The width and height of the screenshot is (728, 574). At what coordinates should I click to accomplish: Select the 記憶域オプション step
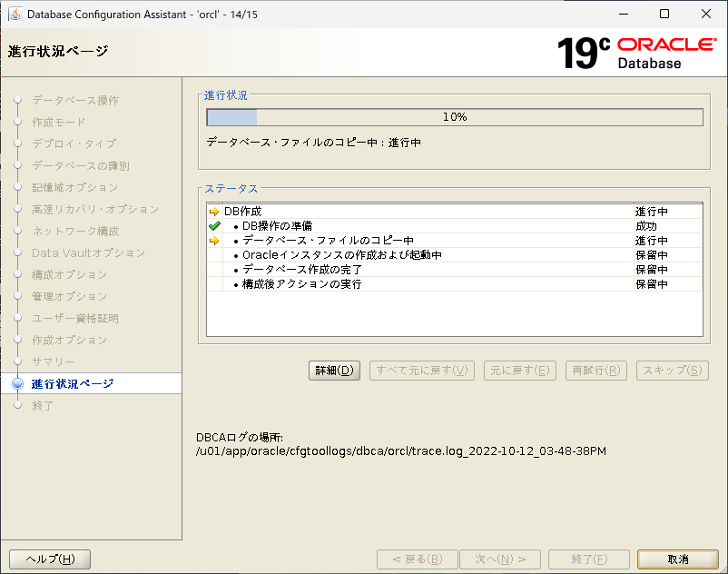pyautogui.click(x=74, y=188)
